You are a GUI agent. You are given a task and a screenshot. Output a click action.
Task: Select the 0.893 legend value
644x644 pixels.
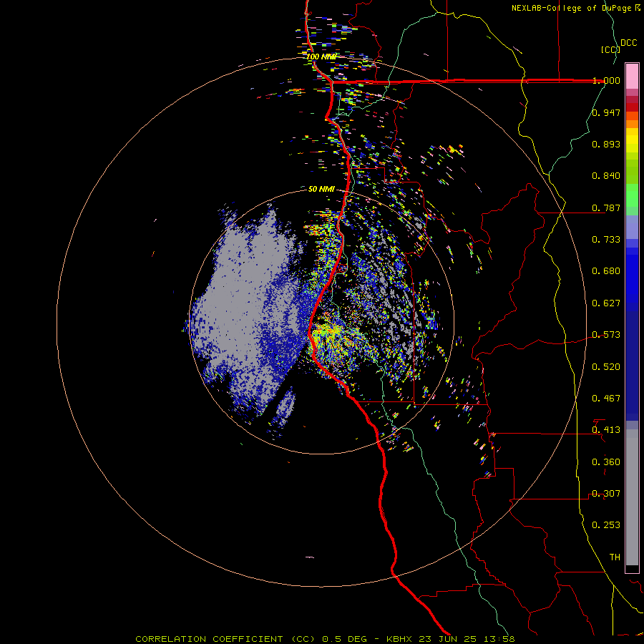[x=606, y=144]
